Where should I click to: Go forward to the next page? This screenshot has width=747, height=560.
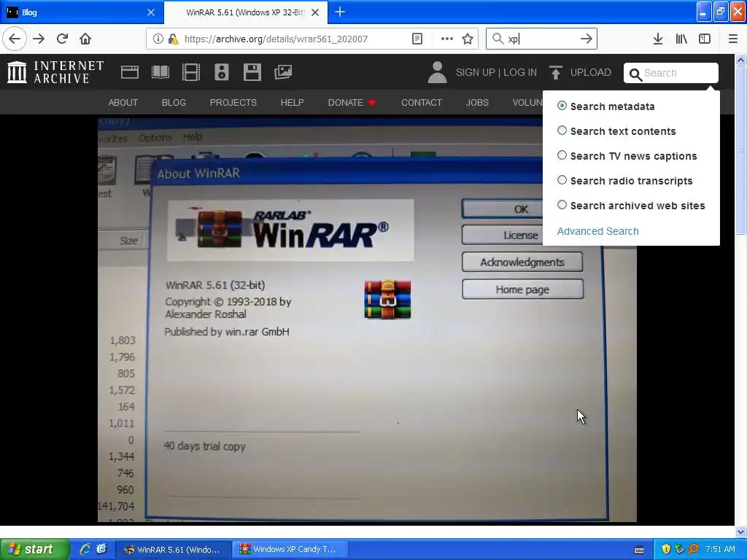39,39
